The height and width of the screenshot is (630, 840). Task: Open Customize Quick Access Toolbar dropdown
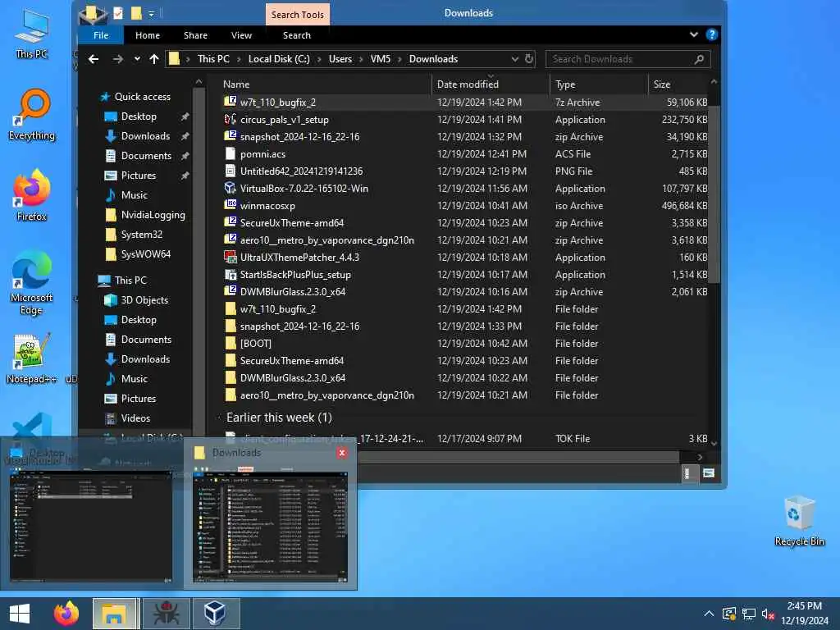coord(152,14)
